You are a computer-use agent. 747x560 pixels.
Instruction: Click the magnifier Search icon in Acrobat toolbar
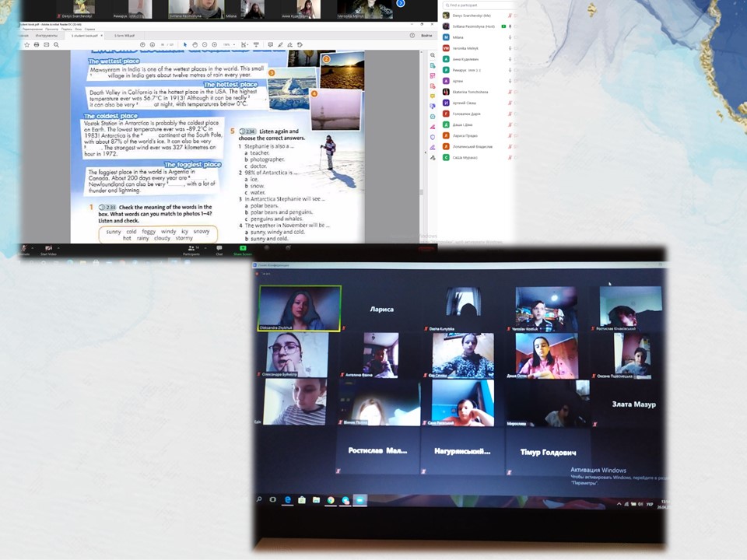pos(56,45)
